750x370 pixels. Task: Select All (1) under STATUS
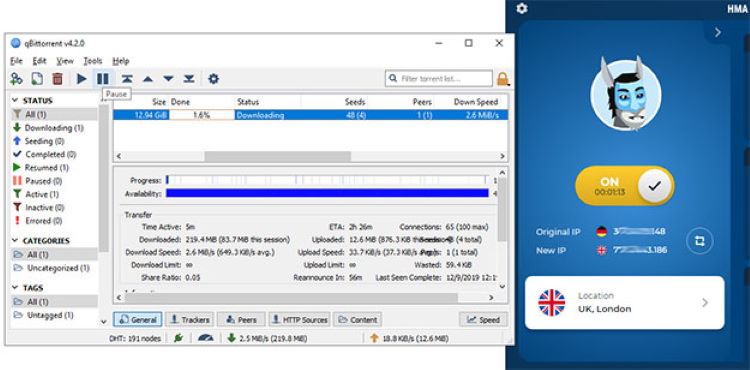point(54,114)
